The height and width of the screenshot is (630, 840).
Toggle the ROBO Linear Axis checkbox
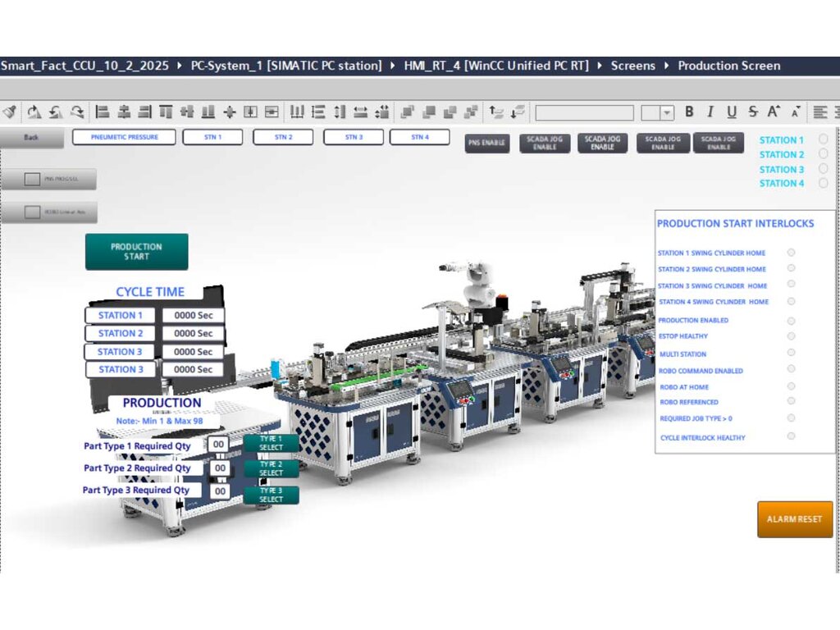[32, 212]
